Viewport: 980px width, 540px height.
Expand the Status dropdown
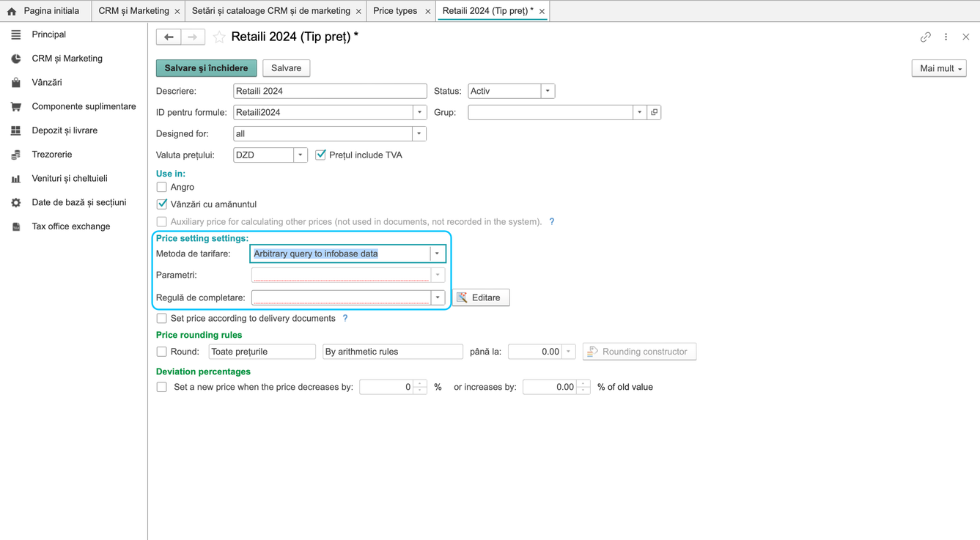(x=548, y=91)
